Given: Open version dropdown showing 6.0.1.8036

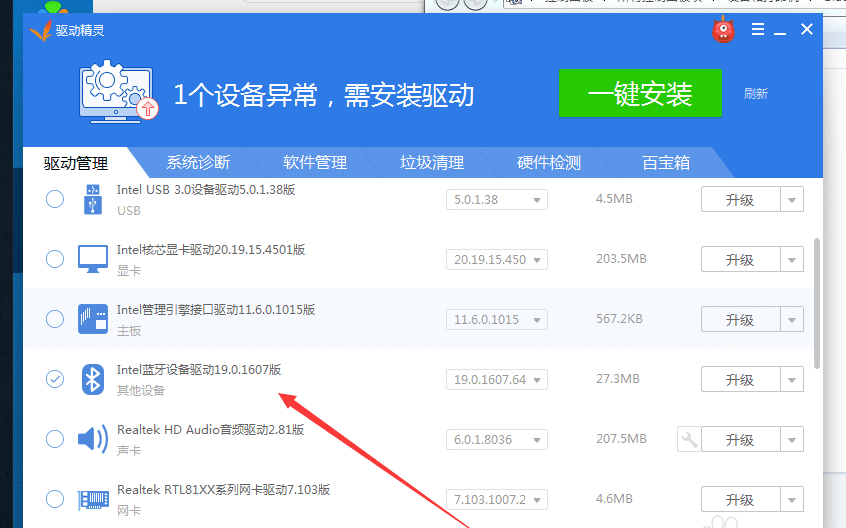Looking at the screenshot, I should click(497, 440).
